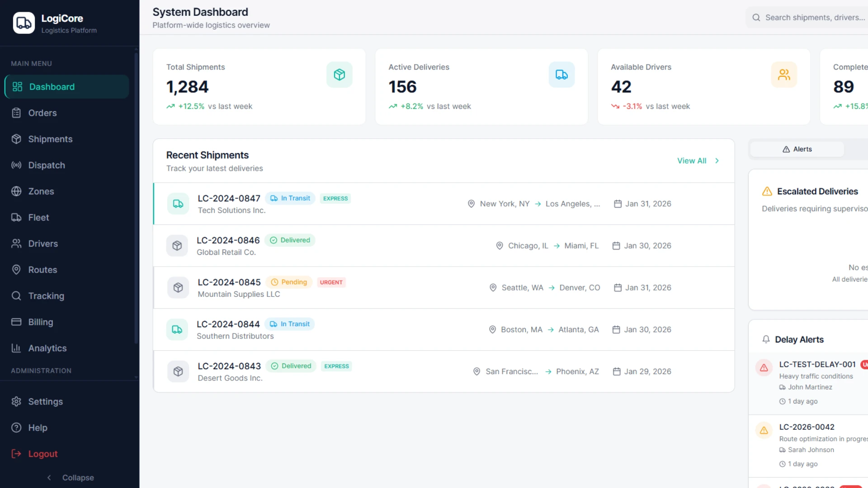Click In Transit badge on LC-2024-0844
The height and width of the screenshot is (488, 868).
(x=290, y=324)
